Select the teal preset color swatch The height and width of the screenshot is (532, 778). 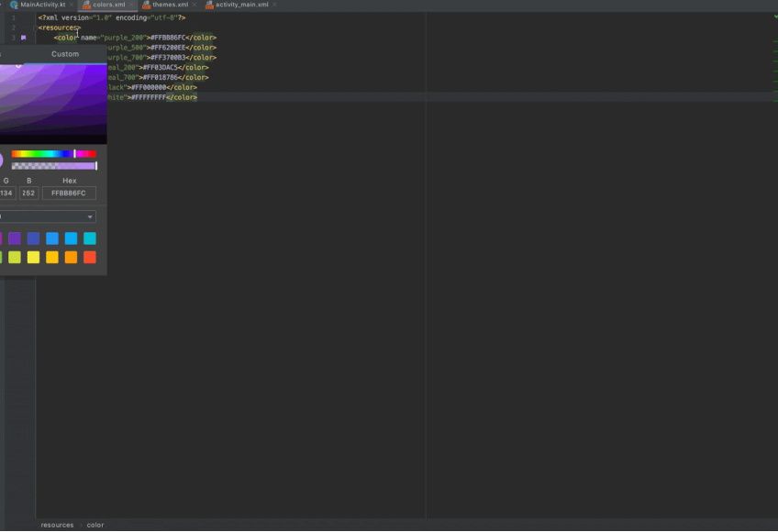(x=89, y=238)
